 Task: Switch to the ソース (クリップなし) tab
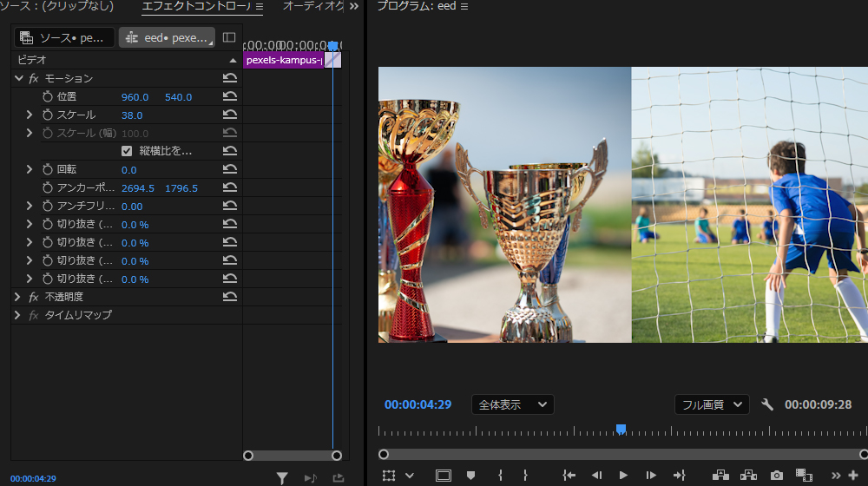[57, 6]
